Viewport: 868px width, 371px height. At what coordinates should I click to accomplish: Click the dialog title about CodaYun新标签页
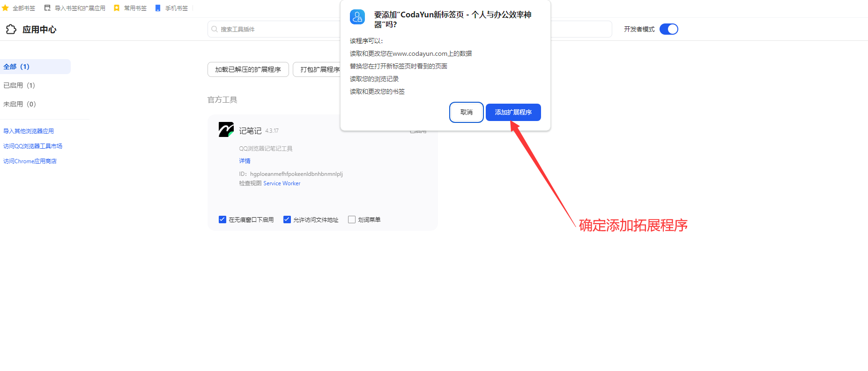(453, 19)
